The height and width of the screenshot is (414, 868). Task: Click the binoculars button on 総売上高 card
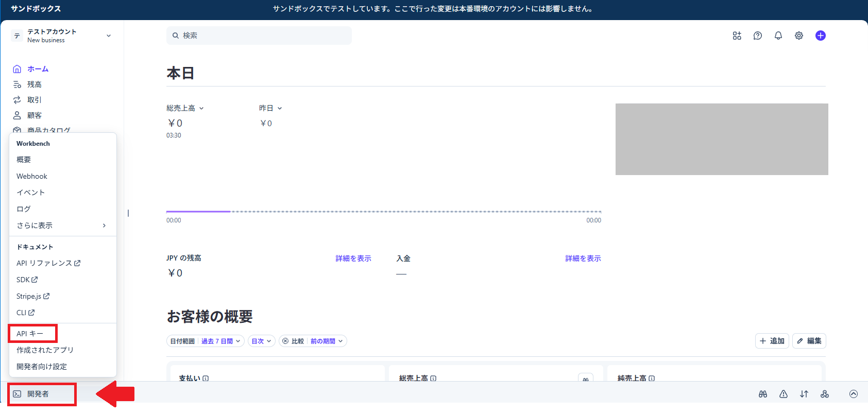tap(586, 378)
